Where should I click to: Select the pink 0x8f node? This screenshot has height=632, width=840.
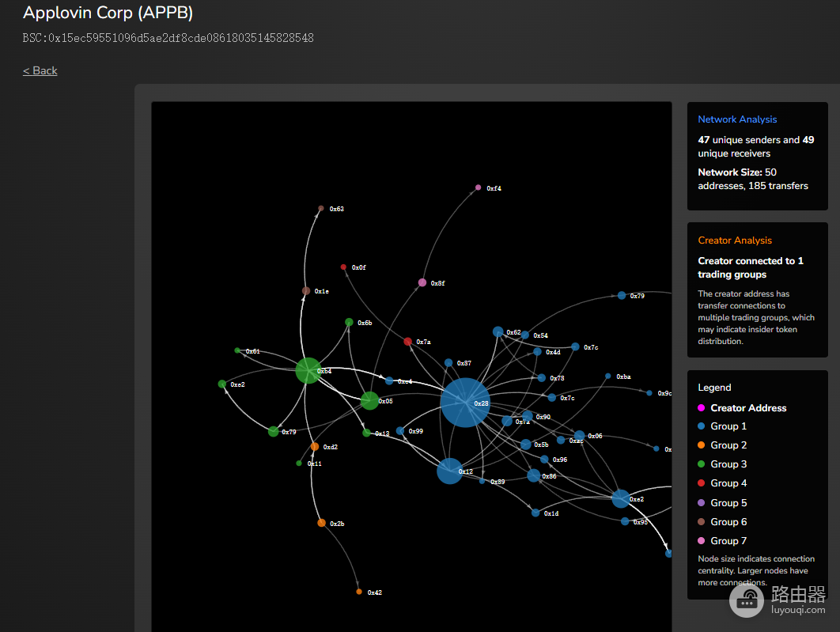click(x=422, y=282)
